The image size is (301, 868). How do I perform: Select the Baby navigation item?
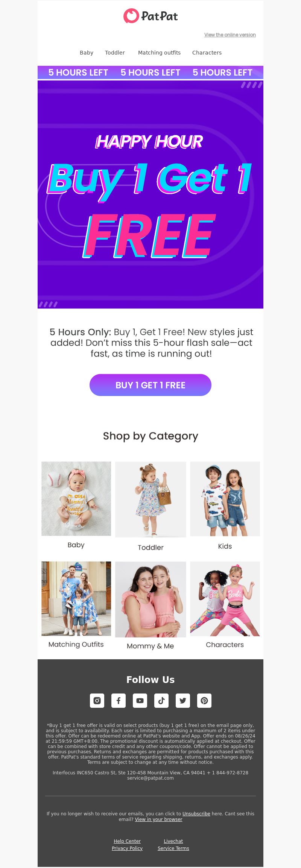[87, 53]
